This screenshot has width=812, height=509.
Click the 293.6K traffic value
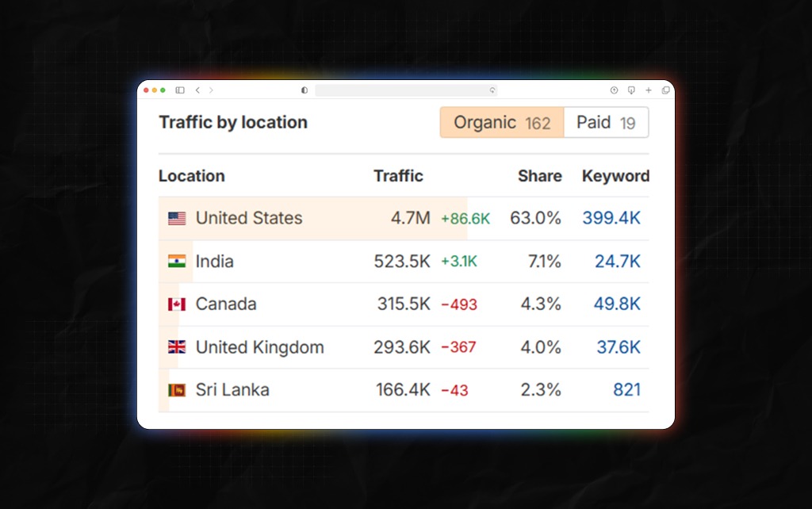pyautogui.click(x=402, y=347)
